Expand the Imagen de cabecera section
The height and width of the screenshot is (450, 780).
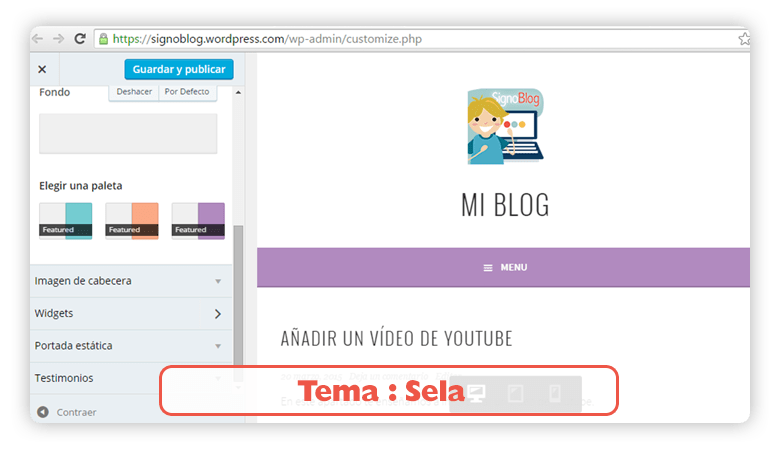point(131,281)
